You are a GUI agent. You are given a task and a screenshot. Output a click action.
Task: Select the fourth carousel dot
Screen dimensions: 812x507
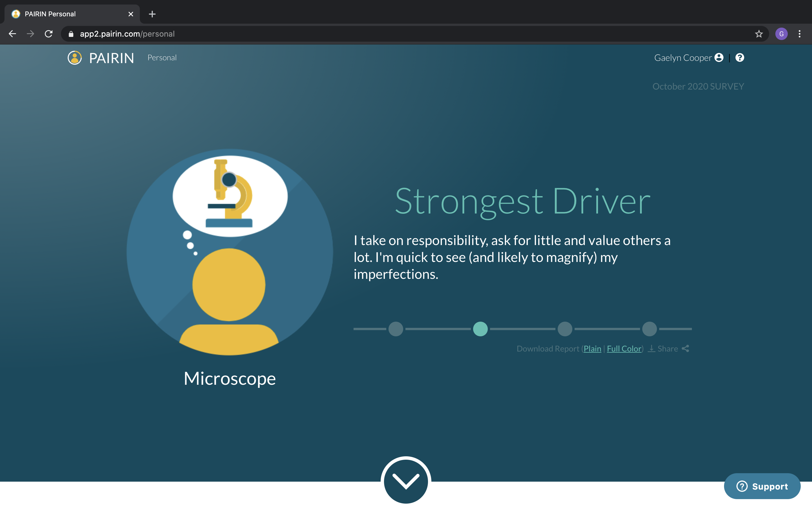point(649,329)
